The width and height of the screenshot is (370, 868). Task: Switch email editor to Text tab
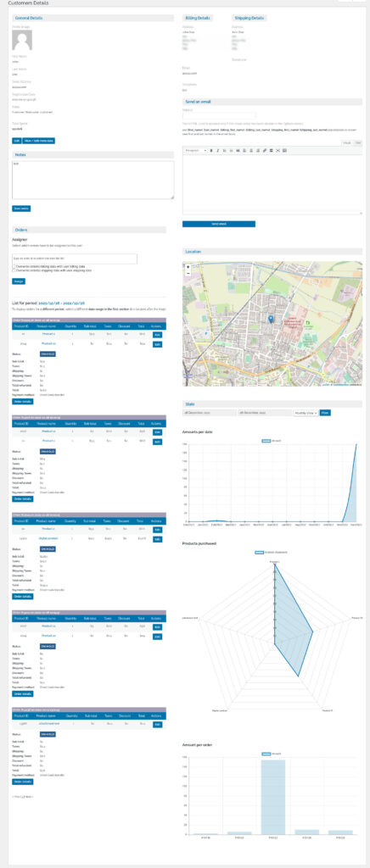pyautogui.click(x=358, y=142)
